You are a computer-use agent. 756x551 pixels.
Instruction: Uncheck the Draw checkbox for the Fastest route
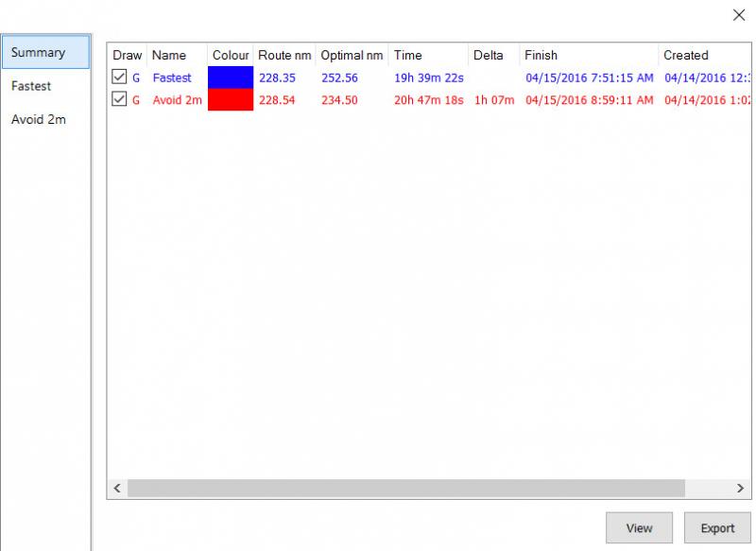118,77
